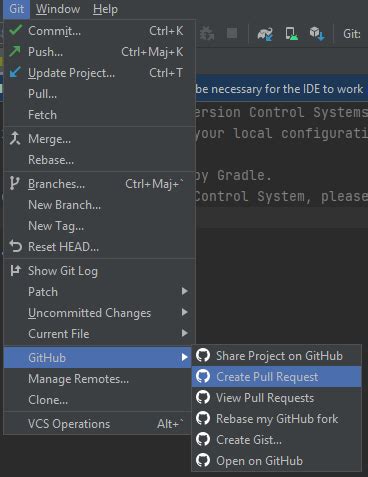Viewport: 368px width, 477px height.
Task: Click the Reset HEAD undo icon
Action: [16, 247]
